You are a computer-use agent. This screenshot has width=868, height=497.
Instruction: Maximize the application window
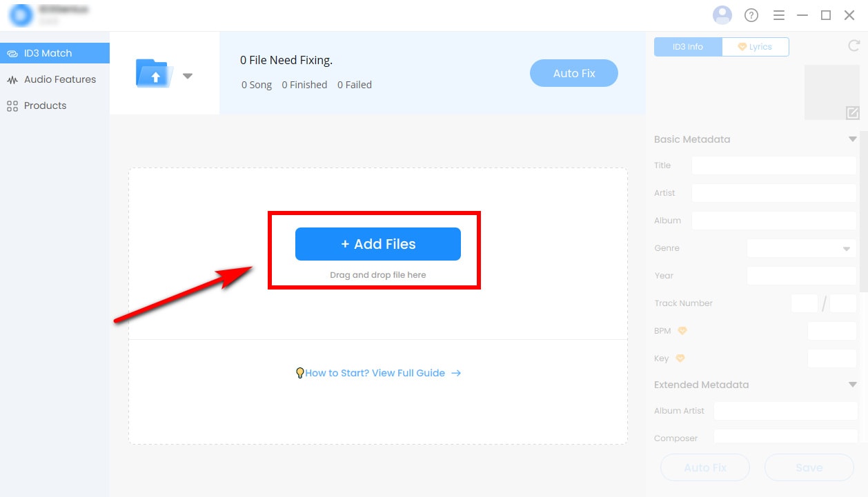[x=826, y=15]
